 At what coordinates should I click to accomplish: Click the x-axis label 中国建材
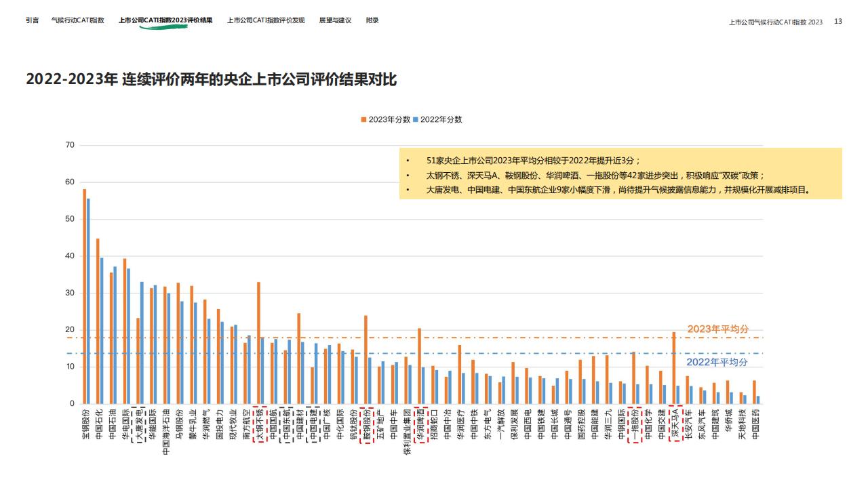[x=299, y=424]
